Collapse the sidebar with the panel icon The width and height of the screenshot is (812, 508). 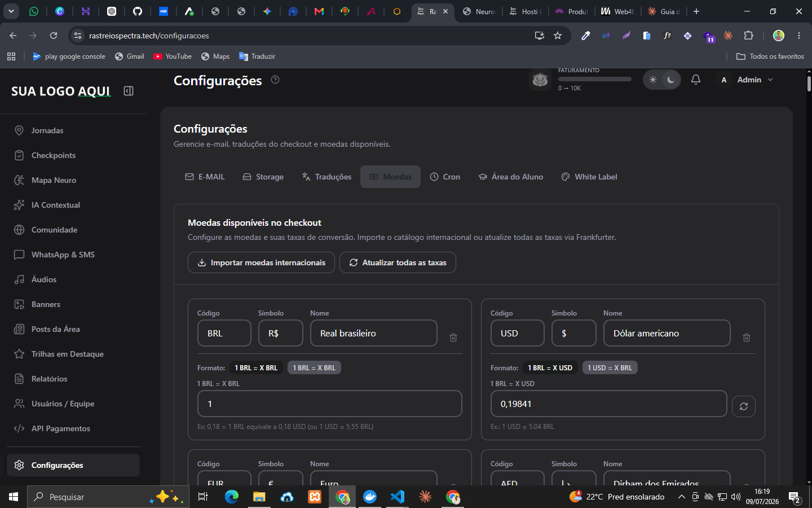(x=129, y=91)
